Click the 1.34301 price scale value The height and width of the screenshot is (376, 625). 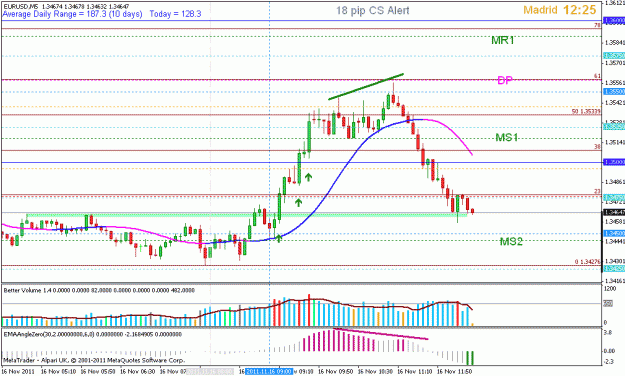click(x=614, y=261)
